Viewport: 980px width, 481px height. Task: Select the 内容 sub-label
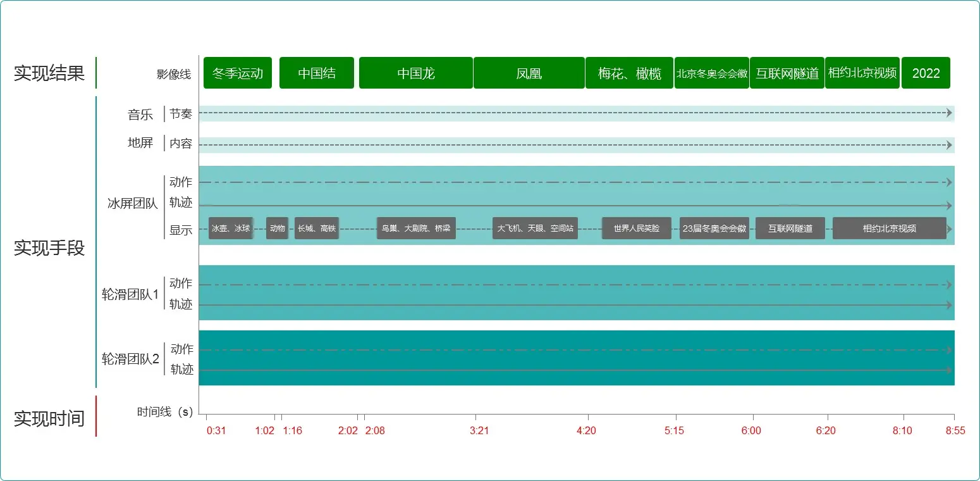pyautogui.click(x=181, y=144)
